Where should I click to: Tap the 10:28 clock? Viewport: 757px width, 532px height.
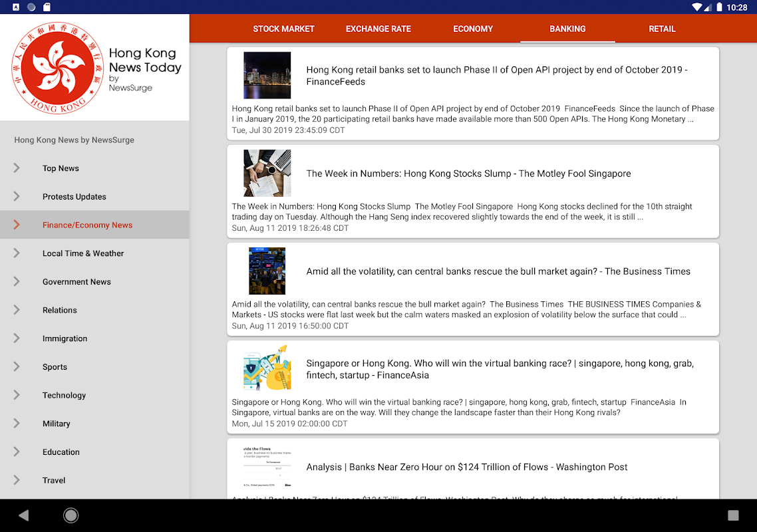click(737, 7)
